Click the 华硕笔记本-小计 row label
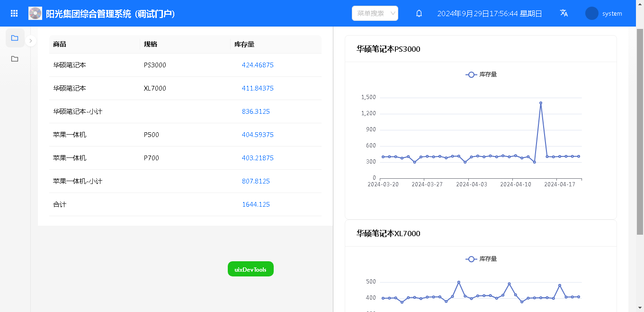The width and height of the screenshot is (644, 312). 78,111
